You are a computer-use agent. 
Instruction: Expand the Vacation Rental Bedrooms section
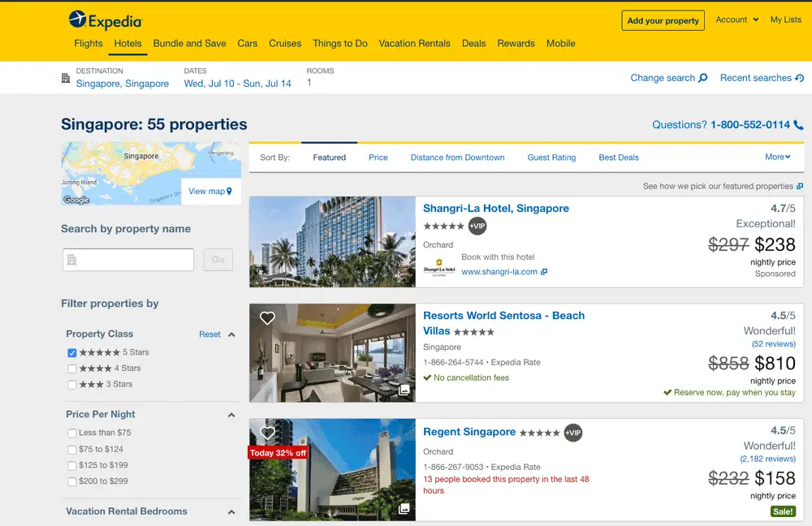231,511
